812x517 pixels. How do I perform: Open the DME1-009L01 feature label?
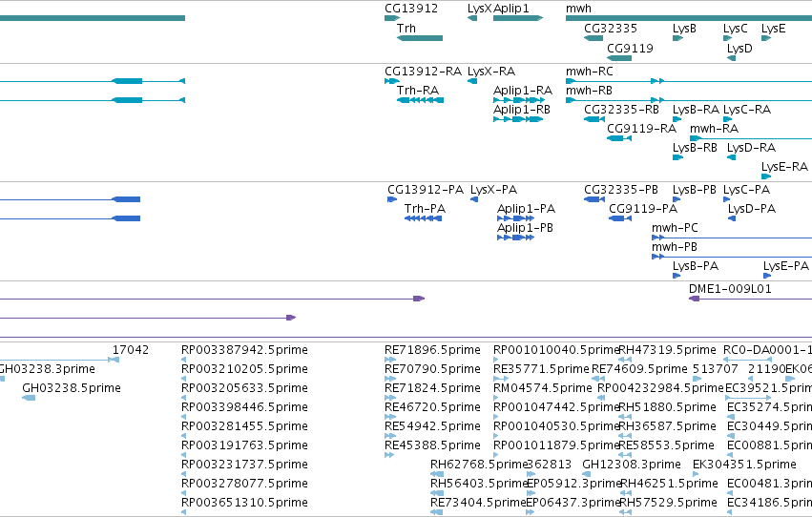tap(730, 289)
